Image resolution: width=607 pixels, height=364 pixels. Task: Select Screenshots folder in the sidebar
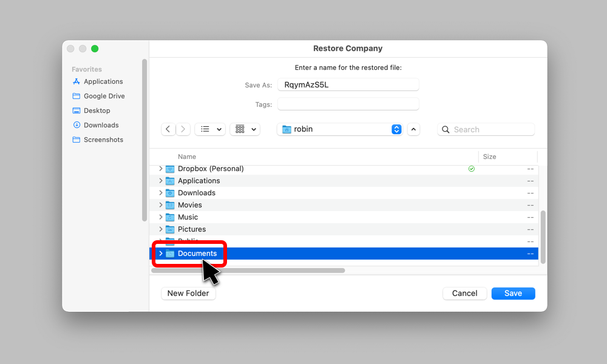point(98,140)
